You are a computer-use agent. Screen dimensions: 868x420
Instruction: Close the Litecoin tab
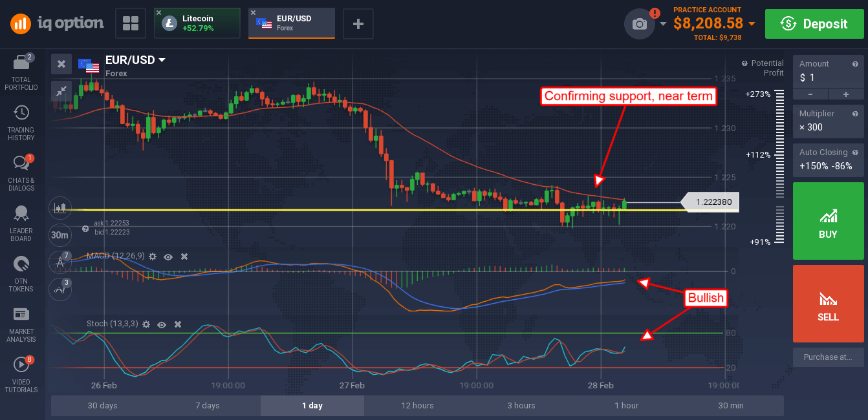click(x=158, y=12)
